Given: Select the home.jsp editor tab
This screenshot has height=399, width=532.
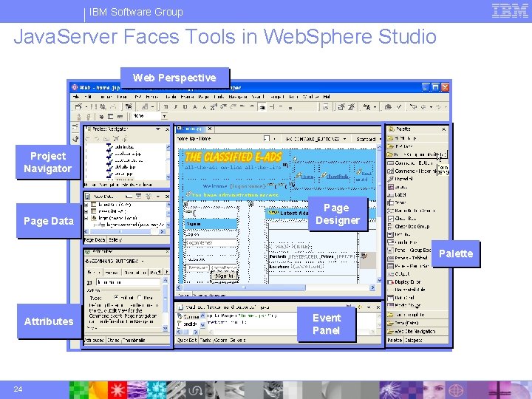Looking at the screenshot, I should tap(191, 129).
